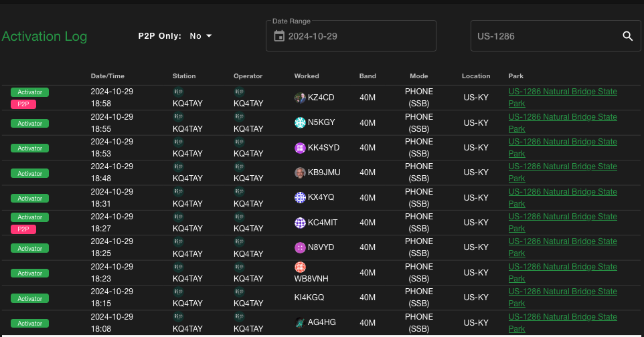This screenshot has width=644, height=337.
Task: Click KX4YQ avatar icon
Action: click(300, 197)
